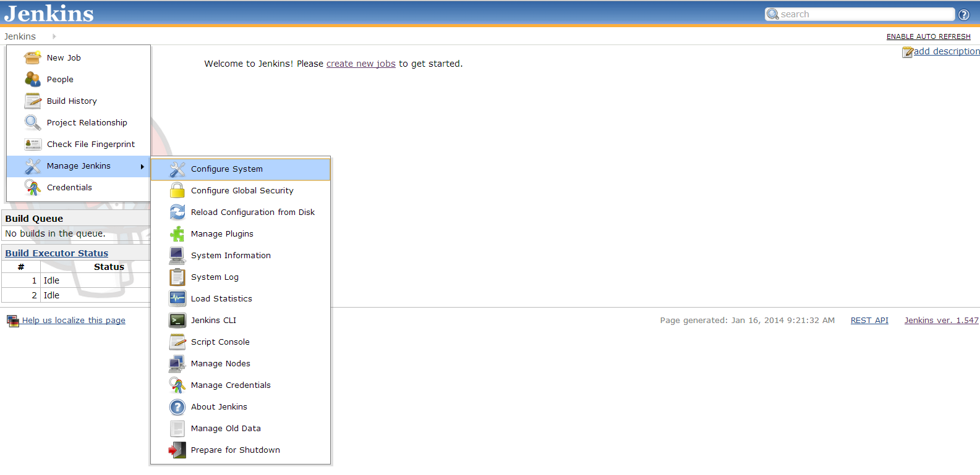Click the Credentials keys icon in sidebar

pyautogui.click(x=33, y=187)
